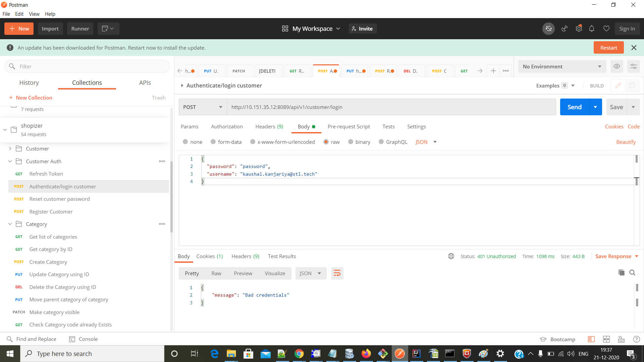Click the heart icon in the header
Screen dimensions: 644x362
606,28
